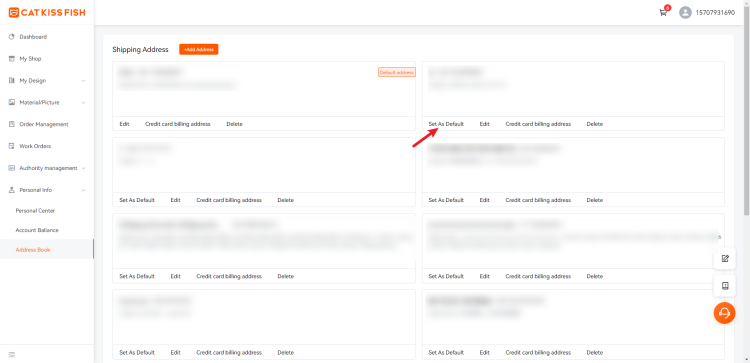Set As Default on bottom-left address card
The height and width of the screenshot is (363, 750).
(137, 352)
